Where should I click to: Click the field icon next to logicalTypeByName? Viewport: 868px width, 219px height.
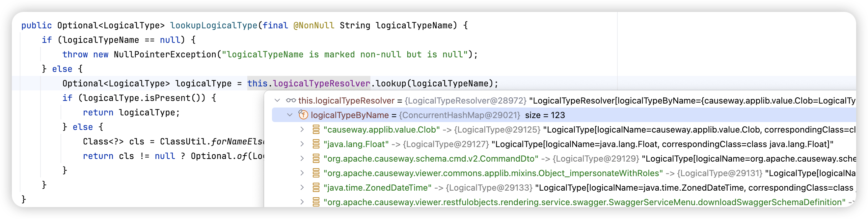point(303,115)
